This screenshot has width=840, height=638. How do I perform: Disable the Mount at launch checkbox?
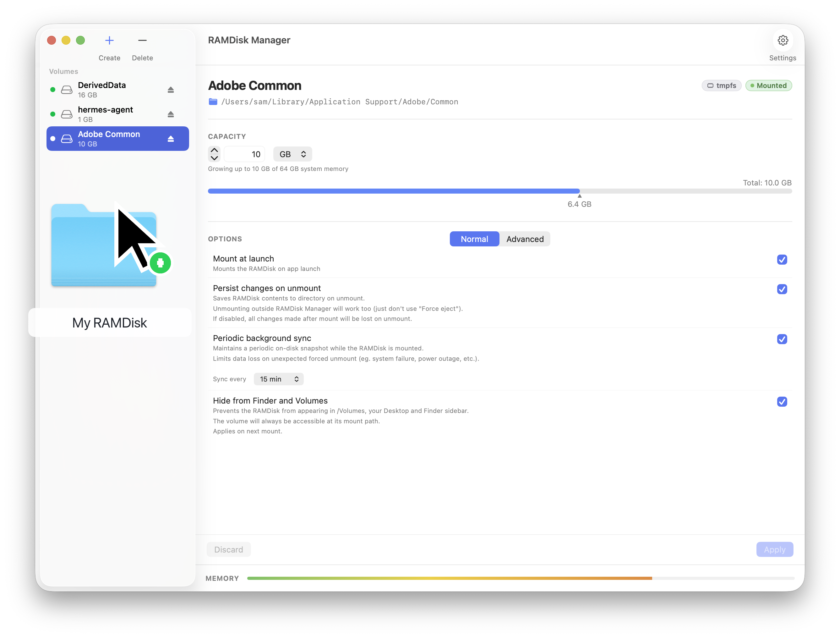[782, 260]
